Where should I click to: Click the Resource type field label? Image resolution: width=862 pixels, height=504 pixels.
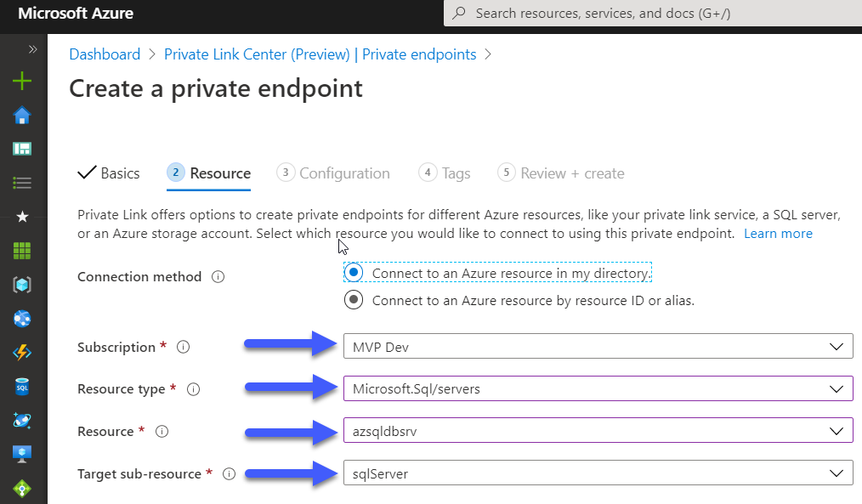pos(122,389)
